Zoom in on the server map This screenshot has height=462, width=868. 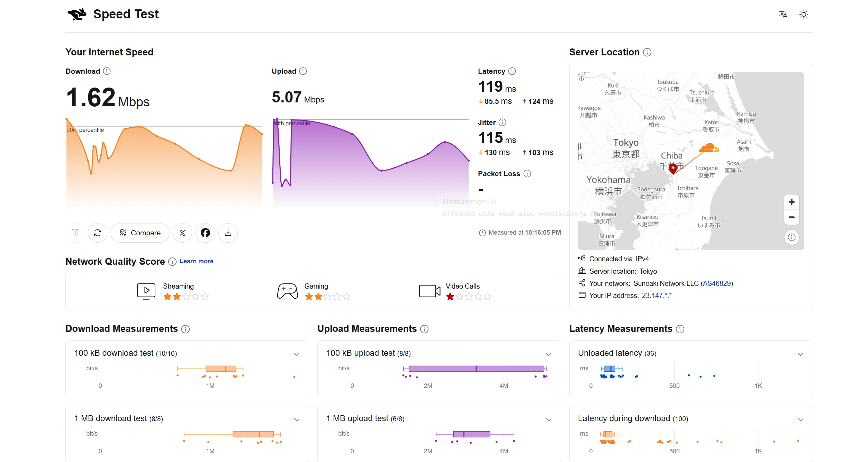click(x=792, y=202)
